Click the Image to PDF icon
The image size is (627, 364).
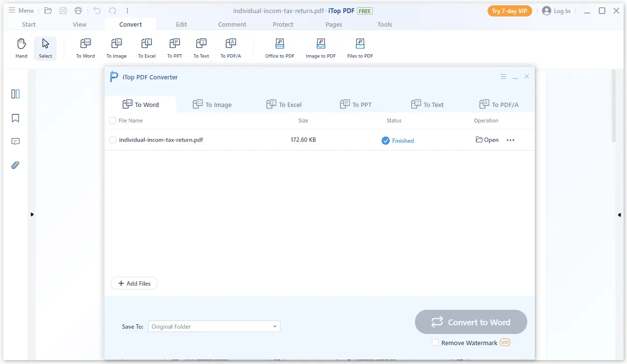point(321,48)
